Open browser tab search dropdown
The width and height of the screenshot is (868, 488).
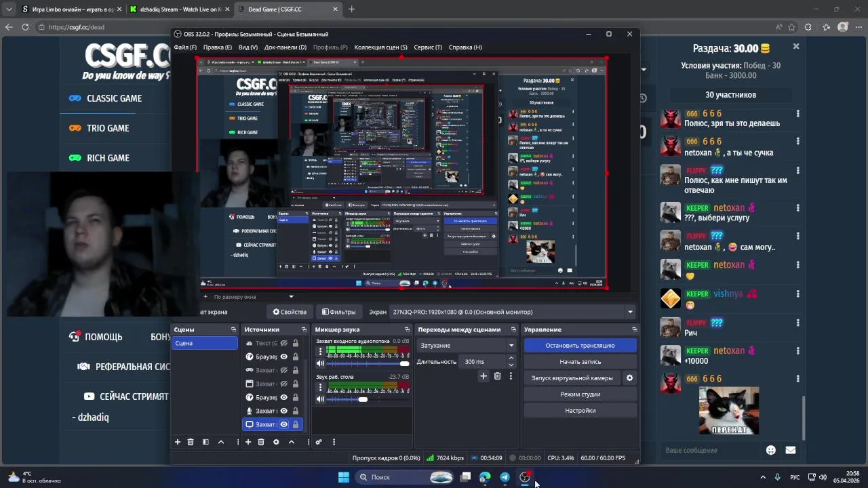point(9,9)
